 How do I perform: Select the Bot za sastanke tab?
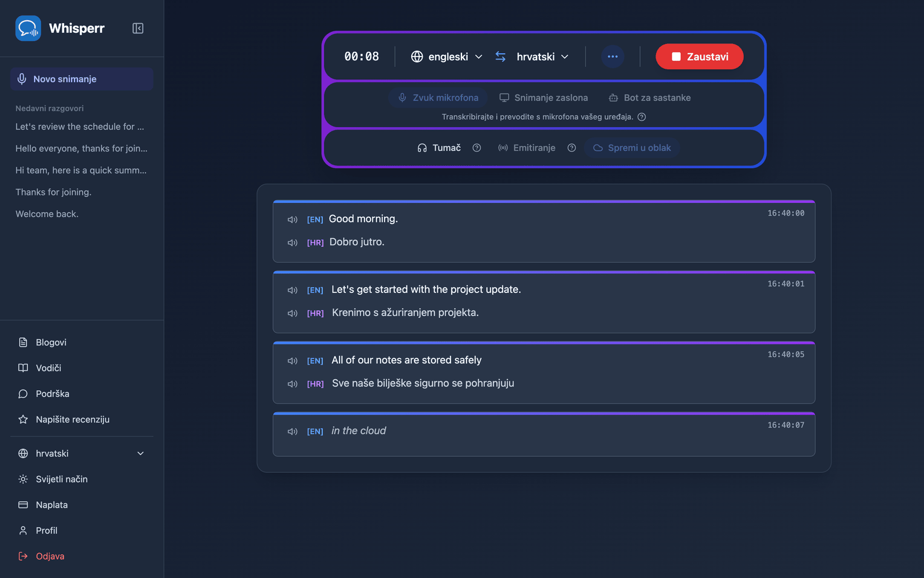[x=650, y=98]
